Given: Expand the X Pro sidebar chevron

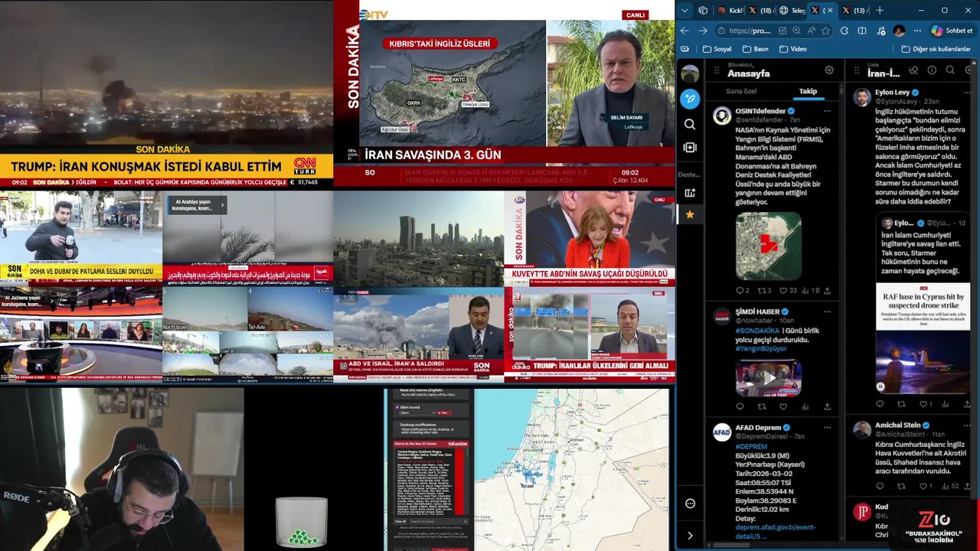Looking at the screenshot, I should pyautogui.click(x=690, y=536).
